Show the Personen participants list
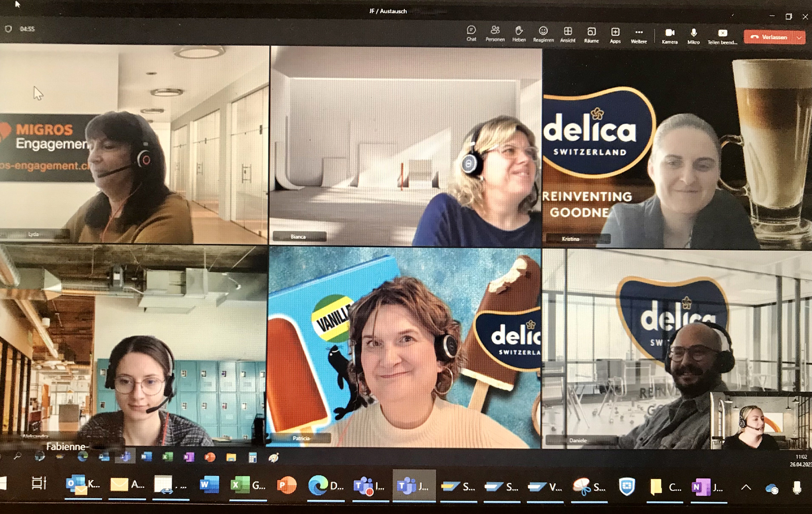812x514 pixels. (x=495, y=34)
